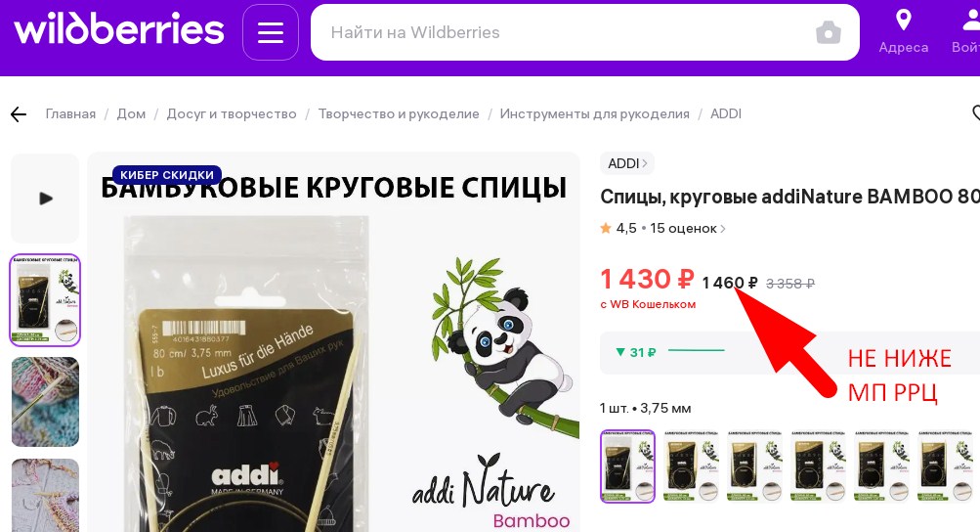Click the rating star icon
980x532 pixels.
(x=606, y=229)
